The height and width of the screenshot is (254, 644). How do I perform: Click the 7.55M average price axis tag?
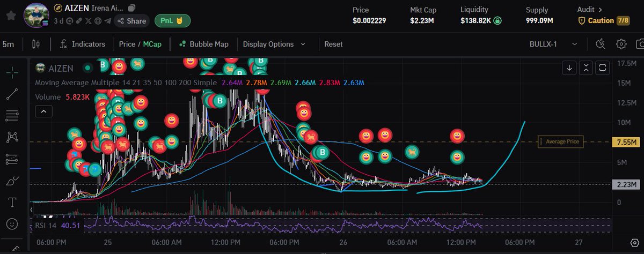(627, 142)
